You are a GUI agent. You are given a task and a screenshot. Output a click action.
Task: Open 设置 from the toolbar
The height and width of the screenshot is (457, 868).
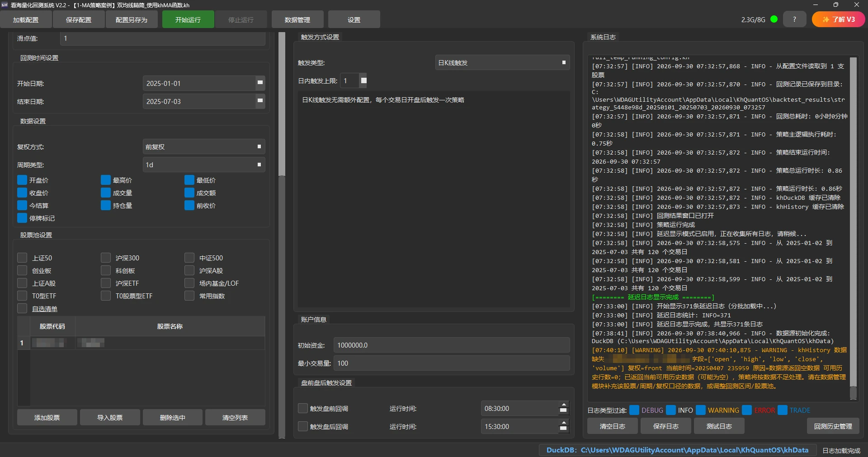[x=354, y=19]
